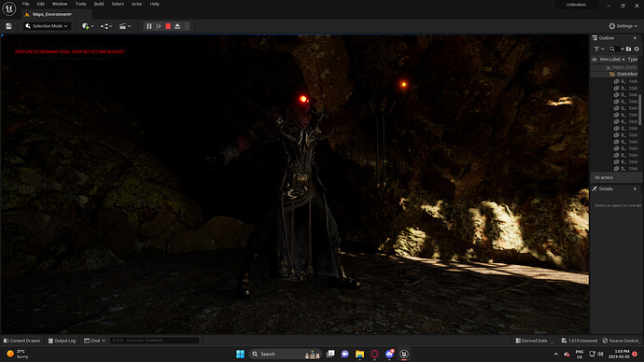
Task: Open the Content Drawer
Action: coord(22,341)
